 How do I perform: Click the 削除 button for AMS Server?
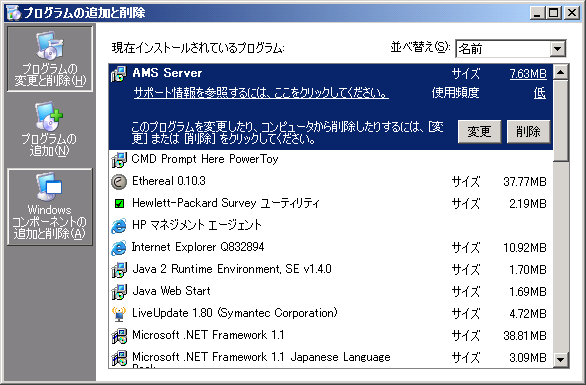pos(528,132)
